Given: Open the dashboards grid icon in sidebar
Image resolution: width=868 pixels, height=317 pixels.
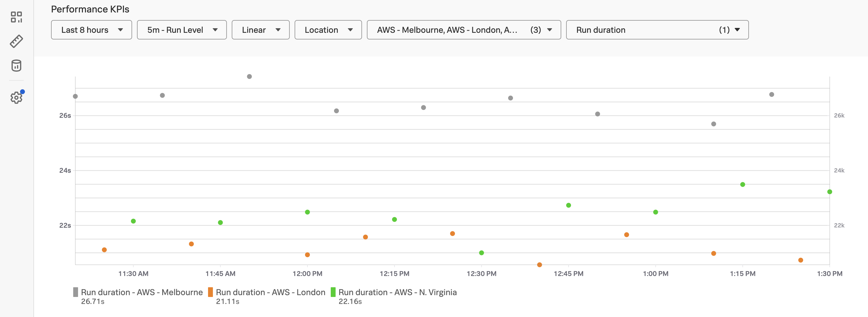Looking at the screenshot, I should pyautogui.click(x=16, y=17).
